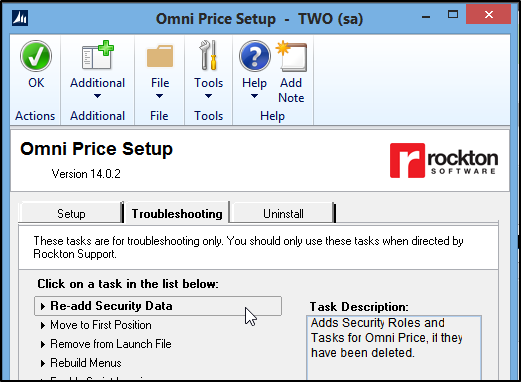Expand the File dropdown arrow
Viewport: 521px width, 382px height.
(159, 96)
